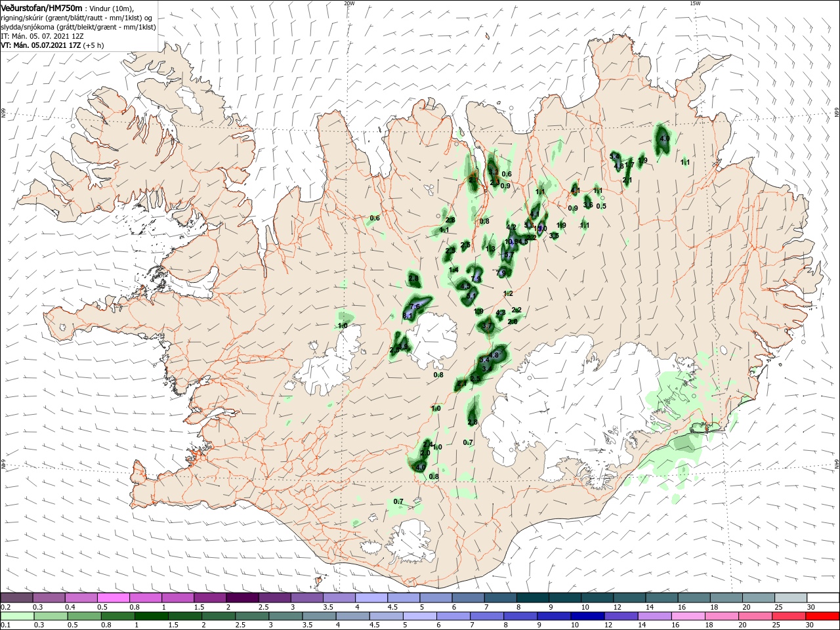Select the light lavender 4 swatch in the upper legend row
The height and width of the screenshot is (630, 840).
click(x=371, y=598)
